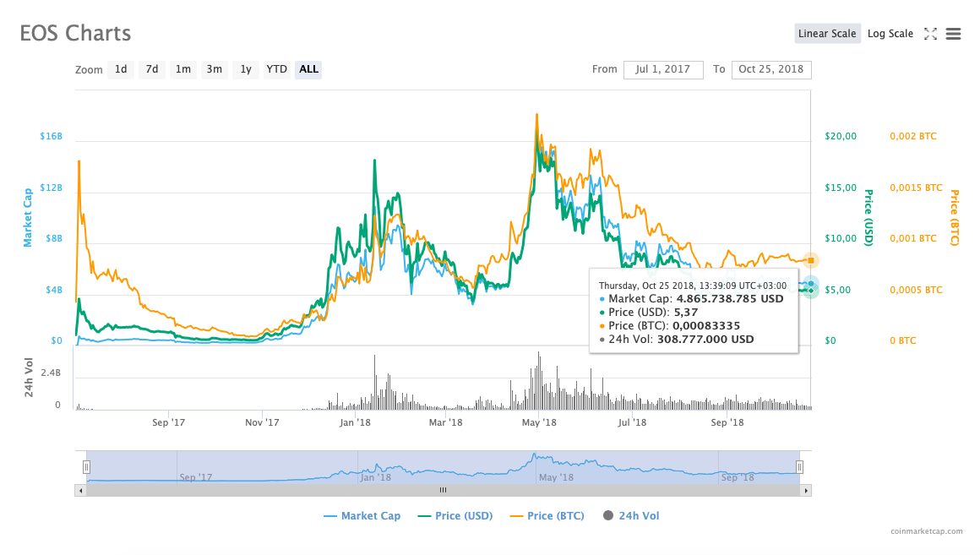This screenshot has width=980, height=555.
Task: Switch to Linear Scale
Action: click(x=827, y=33)
